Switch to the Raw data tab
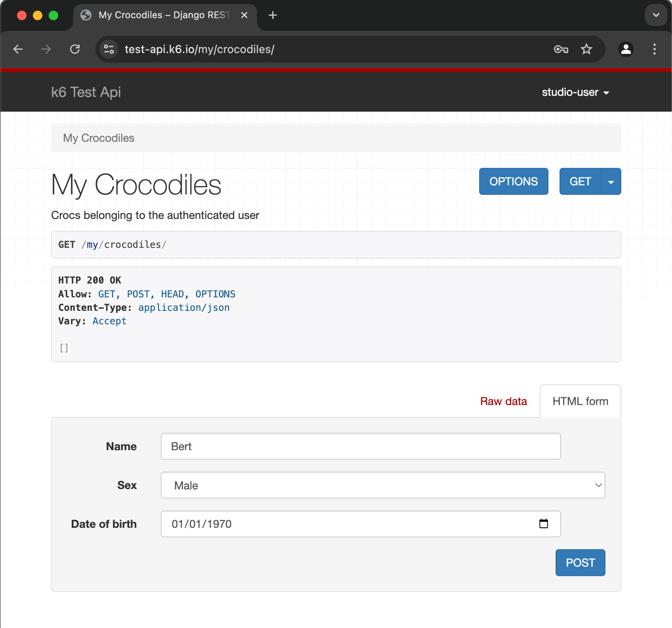The height and width of the screenshot is (628, 672). coord(503,401)
